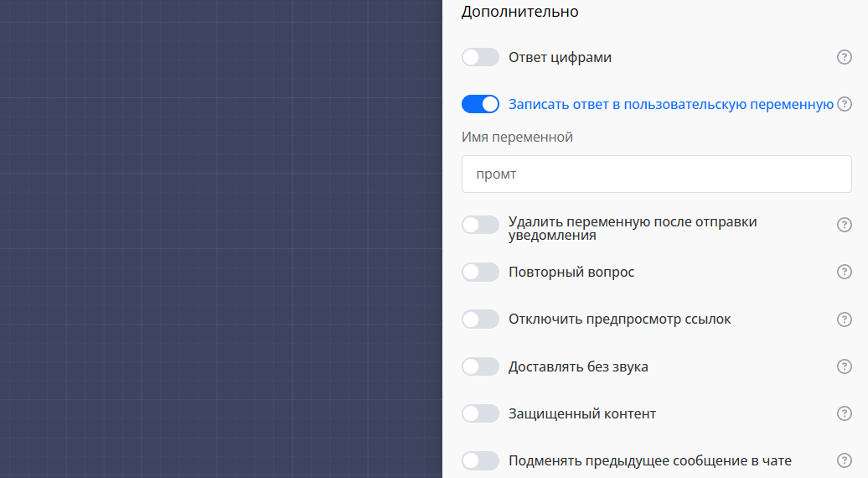Switch on Отключить предпросмотр ссылок

tap(480, 320)
